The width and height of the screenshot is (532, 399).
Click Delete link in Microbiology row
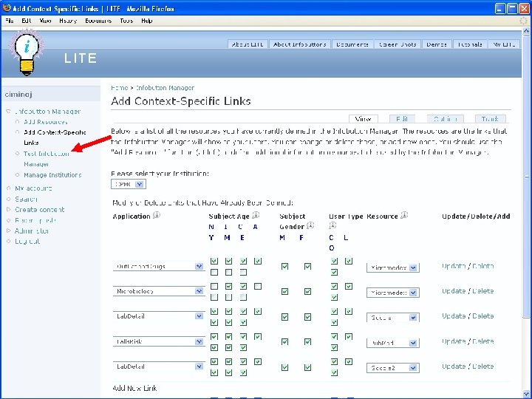482,291
